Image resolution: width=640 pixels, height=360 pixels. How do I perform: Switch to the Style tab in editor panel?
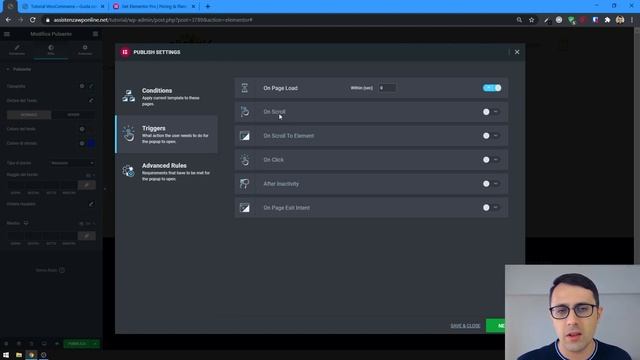tap(51, 50)
